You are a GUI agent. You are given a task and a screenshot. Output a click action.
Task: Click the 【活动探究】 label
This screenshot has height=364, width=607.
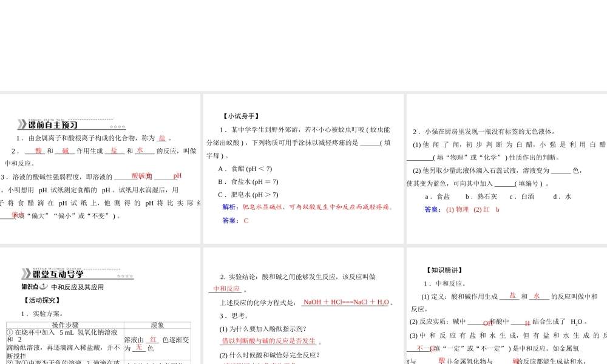[x=42, y=300]
